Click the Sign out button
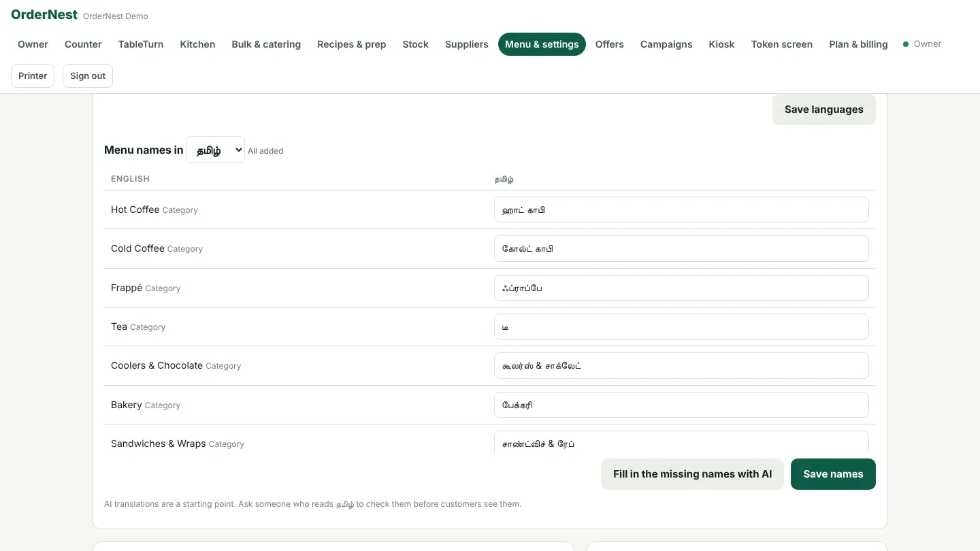 click(88, 76)
